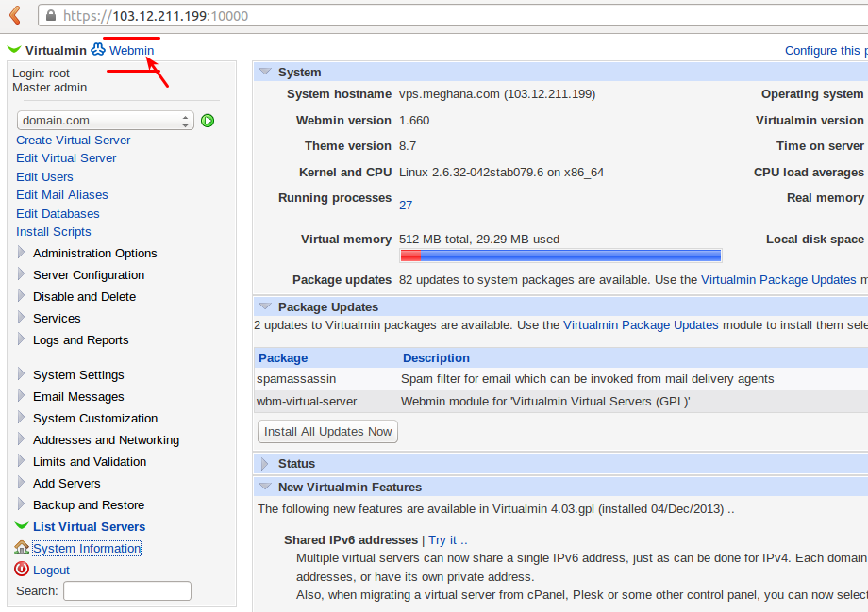
Task: Select the wbm-virtual-server package row
Action: pyautogui.click(x=560, y=402)
